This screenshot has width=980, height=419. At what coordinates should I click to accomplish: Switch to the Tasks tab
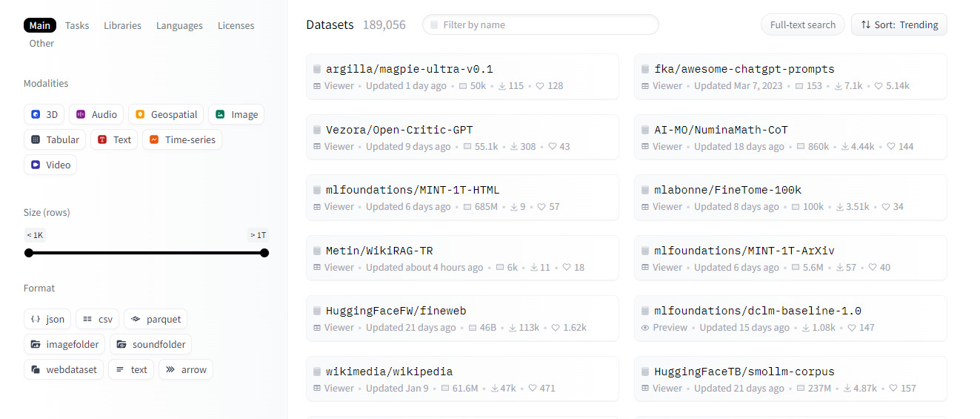pyautogui.click(x=77, y=25)
